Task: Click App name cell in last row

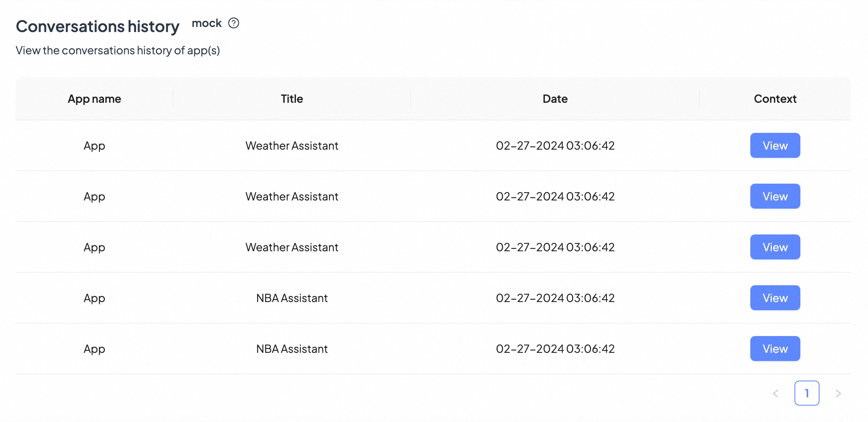Action: pos(94,349)
